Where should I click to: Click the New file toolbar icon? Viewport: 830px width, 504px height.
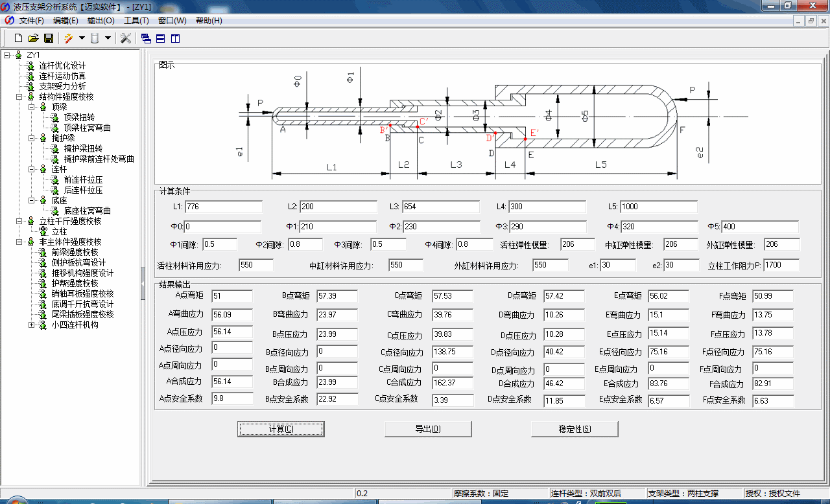18,38
